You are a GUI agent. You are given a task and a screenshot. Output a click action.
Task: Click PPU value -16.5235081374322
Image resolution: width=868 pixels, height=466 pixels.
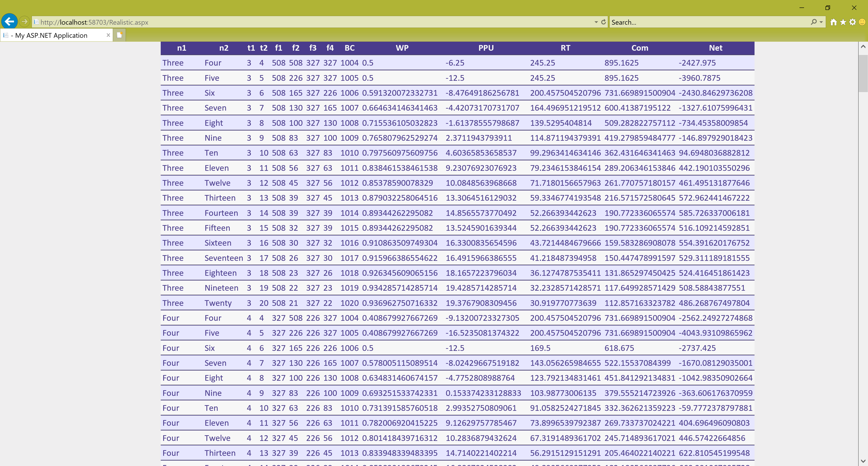(482, 333)
